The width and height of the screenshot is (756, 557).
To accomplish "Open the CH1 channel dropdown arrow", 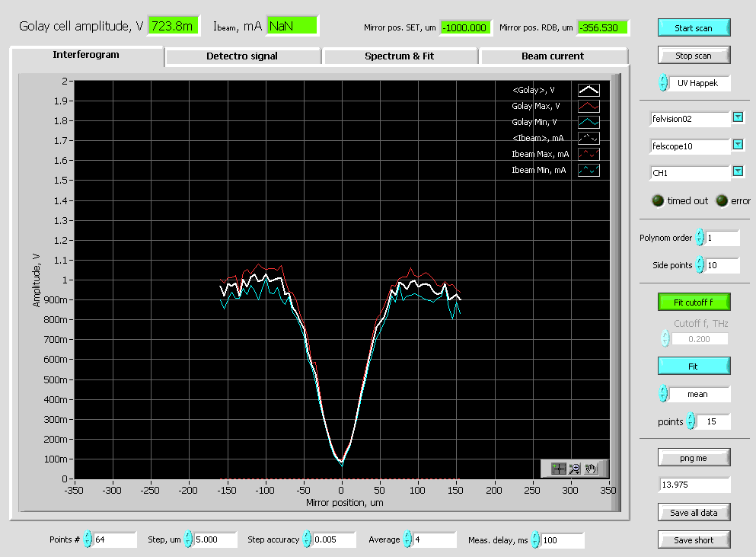I will 738,171.
